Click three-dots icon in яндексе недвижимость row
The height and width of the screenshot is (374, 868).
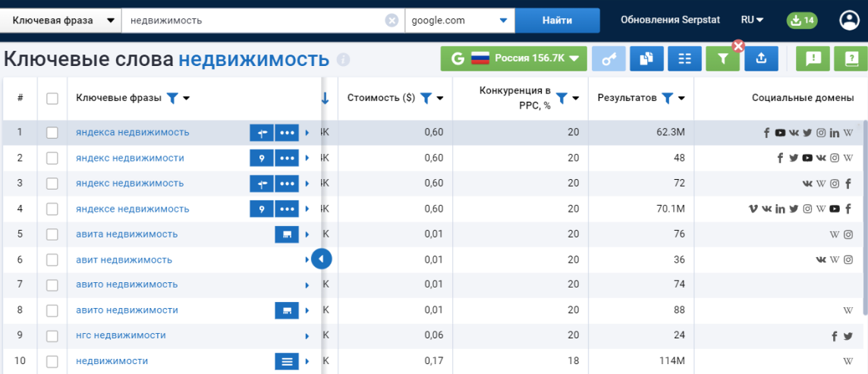click(287, 209)
